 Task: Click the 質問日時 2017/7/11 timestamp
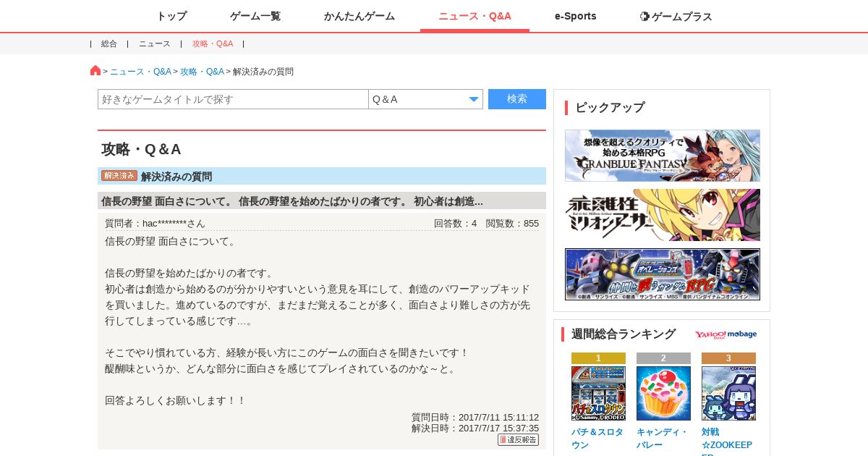[x=475, y=417]
